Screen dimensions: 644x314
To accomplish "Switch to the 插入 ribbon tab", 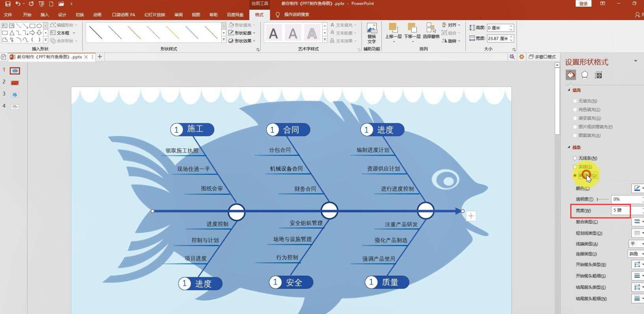I will click(x=45, y=15).
